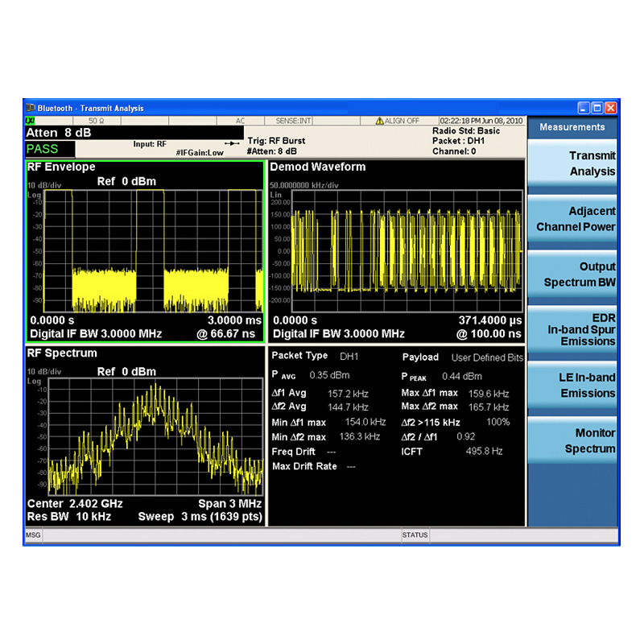Minimize the Bluetooth Transmit Analysis window

(x=584, y=108)
